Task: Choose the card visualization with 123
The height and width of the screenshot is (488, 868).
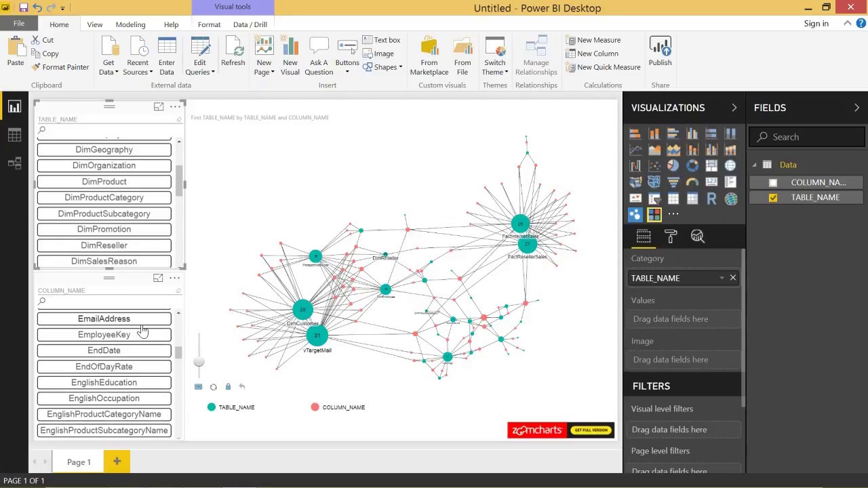Action: [711, 182]
